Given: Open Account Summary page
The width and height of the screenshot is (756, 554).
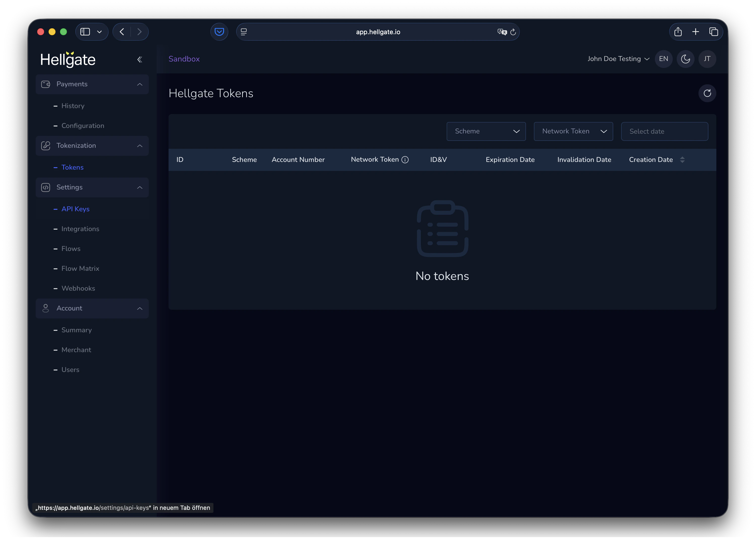Looking at the screenshot, I should (x=76, y=330).
